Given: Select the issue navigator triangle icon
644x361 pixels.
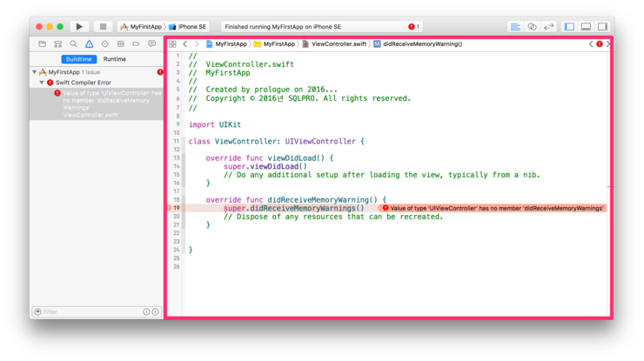Looking at the screenshot, I should coord(89,44).
